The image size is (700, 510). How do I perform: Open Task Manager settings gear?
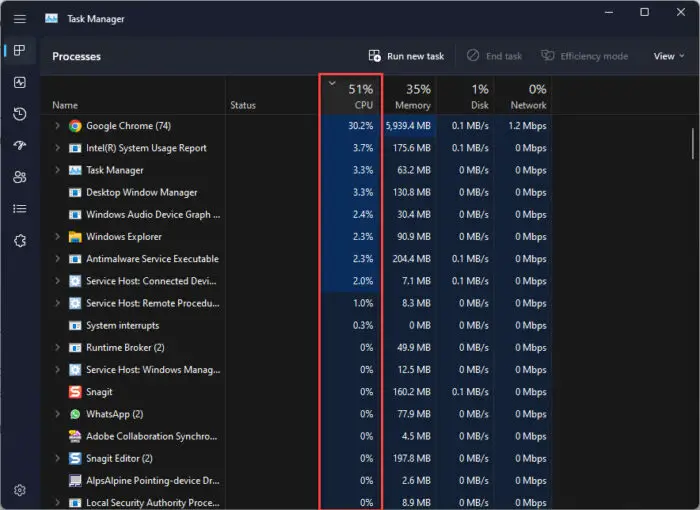tap(20, 490)
